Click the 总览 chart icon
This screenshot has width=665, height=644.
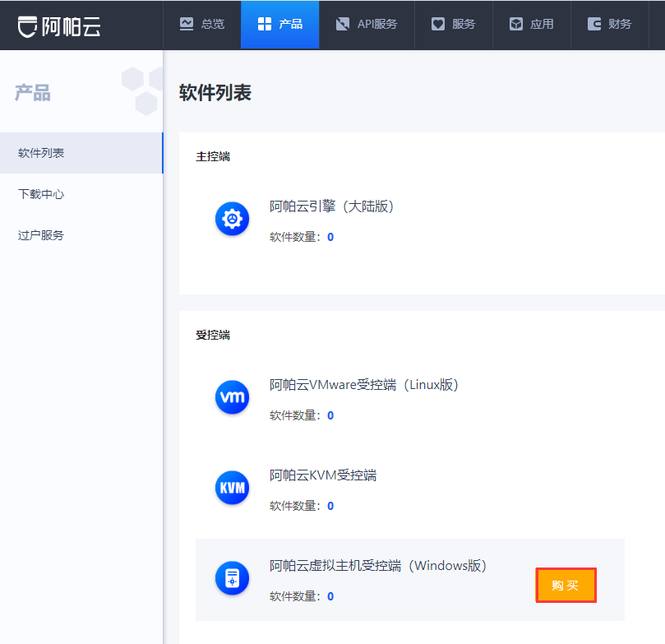click(x=187, y=24)
